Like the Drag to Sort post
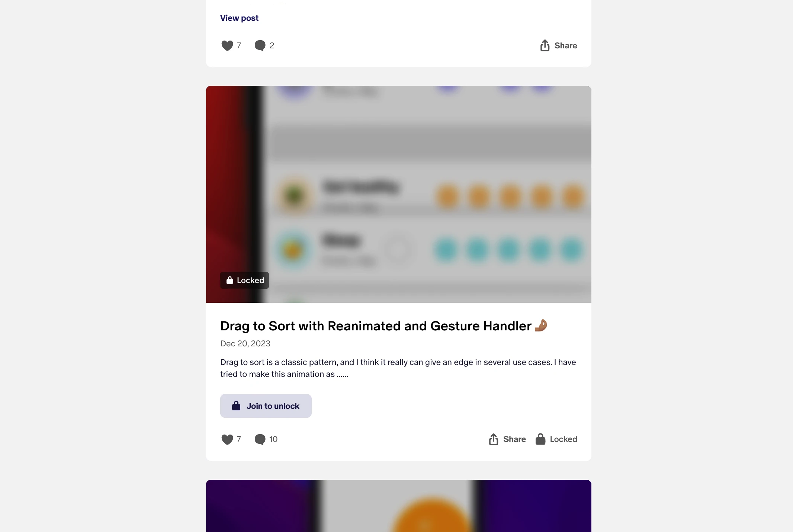Image resolution: width=793 pixels, height=532 pixels. coord(227,439)
